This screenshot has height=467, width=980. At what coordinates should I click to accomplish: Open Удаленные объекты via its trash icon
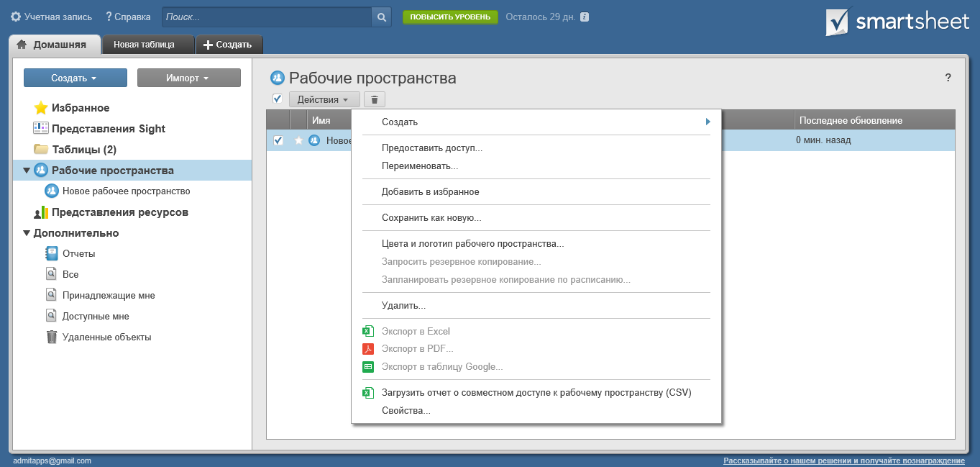pos(51,336)
